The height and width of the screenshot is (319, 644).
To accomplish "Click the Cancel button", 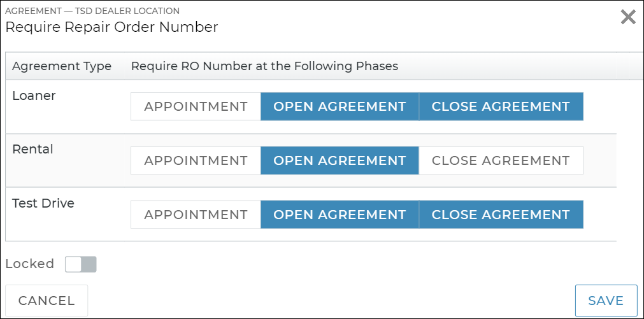I will pyautogui.click(x=47, y=301).
